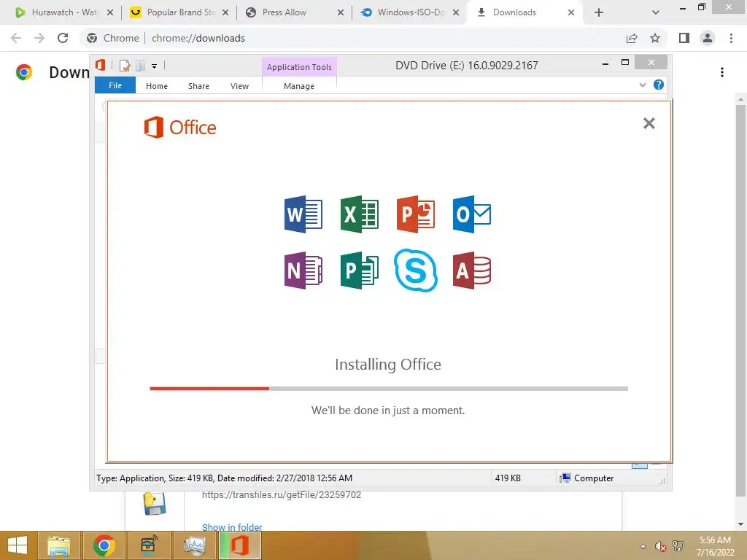Viewport: 747px width, 560px height.
Task: Show hidden system tray icons
Action: 643,546
